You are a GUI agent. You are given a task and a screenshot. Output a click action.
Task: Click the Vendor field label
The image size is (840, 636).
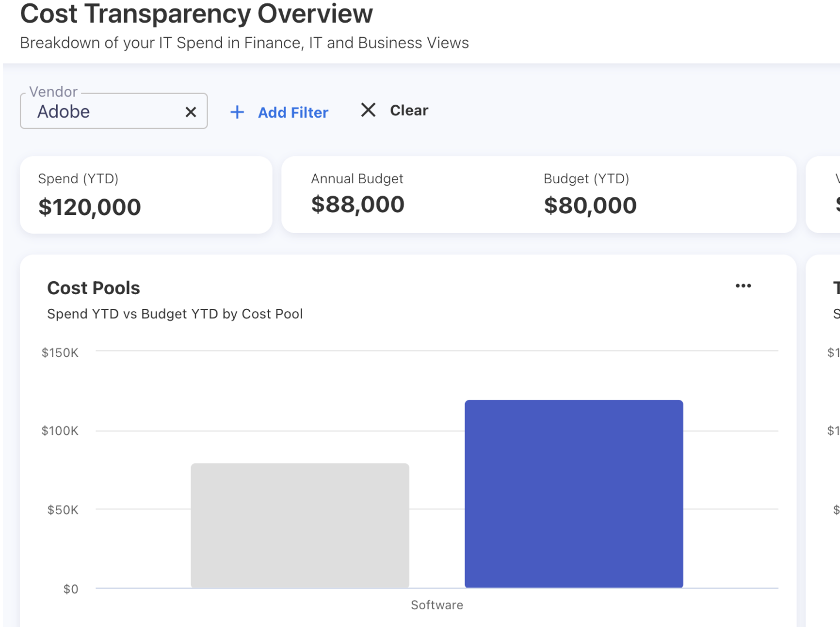(x=53, y=92)
